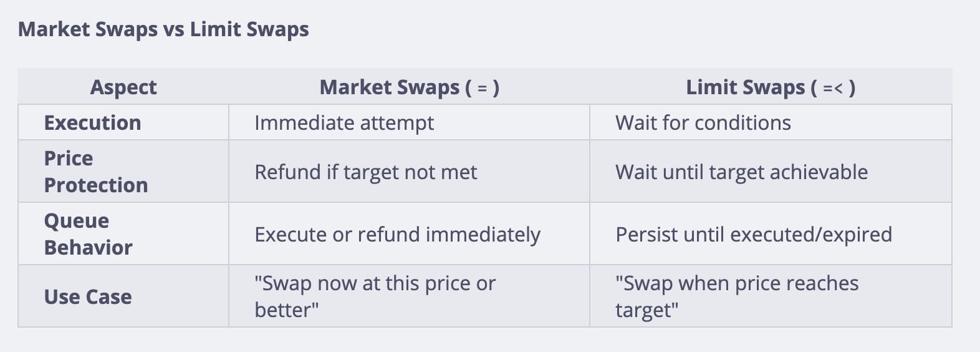Screen dimensions: 980x352
Task: Click the word 'Behavior' in the row label
Action: [88, 248]
